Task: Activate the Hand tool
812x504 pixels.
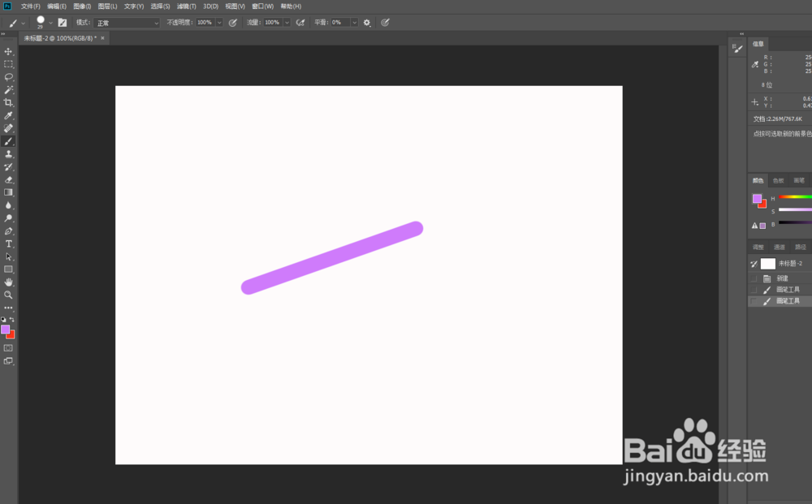Action: (9, 282)
